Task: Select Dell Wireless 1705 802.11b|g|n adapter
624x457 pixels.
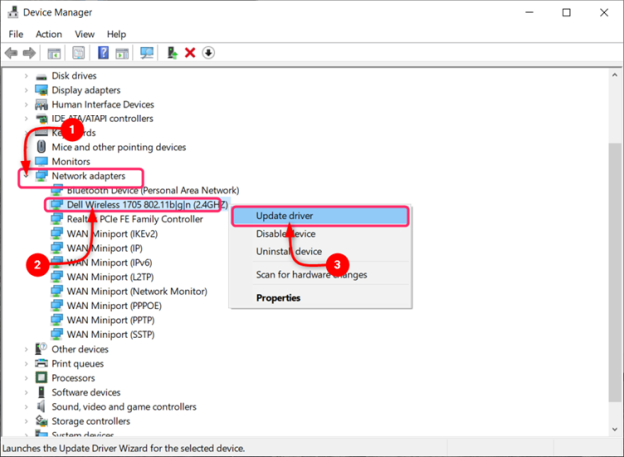Action: coord(147,205)
